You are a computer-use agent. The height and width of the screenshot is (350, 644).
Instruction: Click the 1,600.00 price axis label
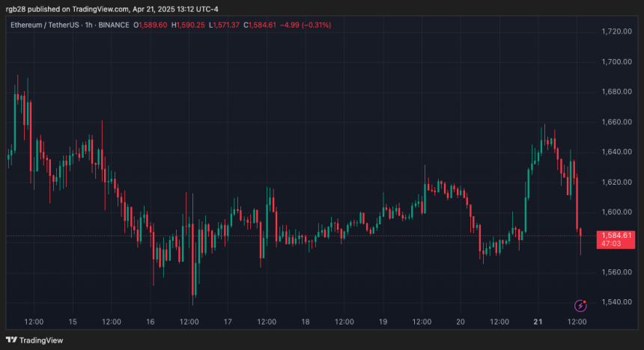pyautogui.click(x=616, y=212)
